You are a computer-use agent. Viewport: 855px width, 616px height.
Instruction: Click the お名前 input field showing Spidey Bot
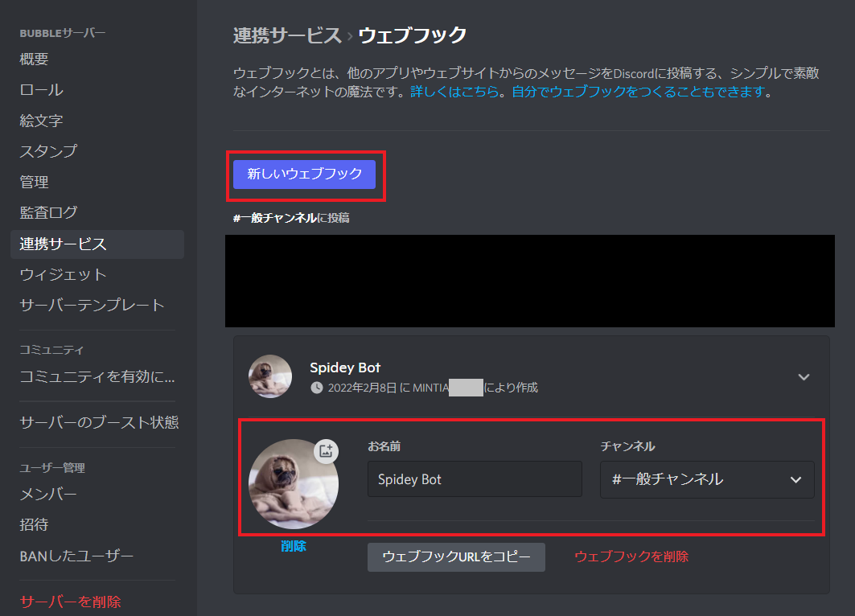click(x=474, y=479)
